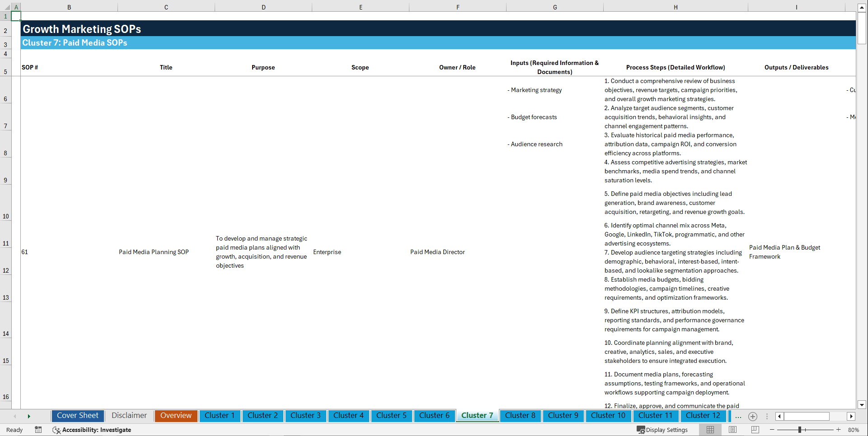Image resolution: width=868 pixels, height=436 pixels.
Task: Go to previous sheet tab arrow
Action: pos(15,416)
